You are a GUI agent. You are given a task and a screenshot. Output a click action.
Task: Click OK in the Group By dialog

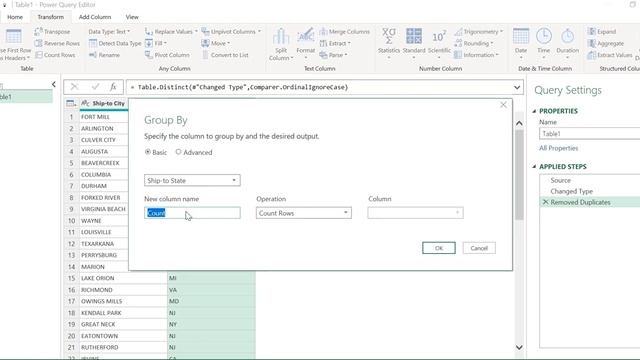click(x=439, y=248)
